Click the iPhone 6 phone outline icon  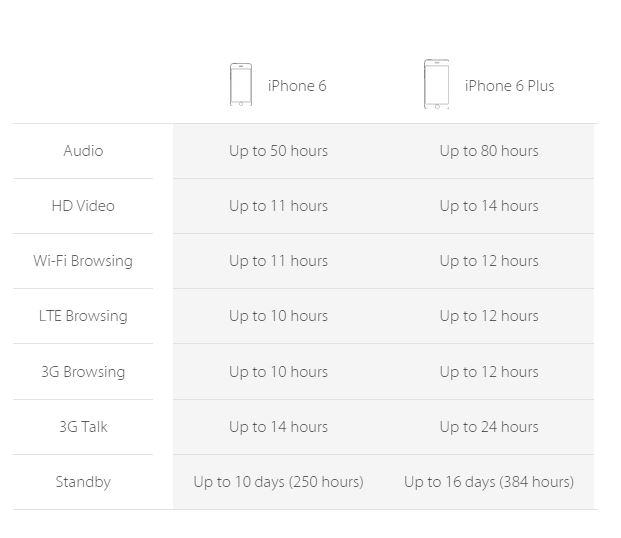pos(241,84)
